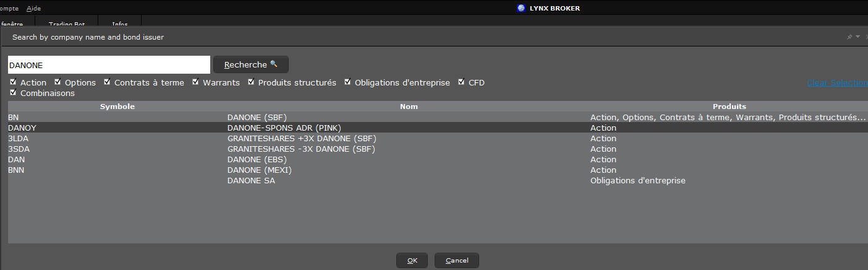The image size is (868, 270).
Task: Sort results by the Symbole column header
Action: [x=117, y=107]
